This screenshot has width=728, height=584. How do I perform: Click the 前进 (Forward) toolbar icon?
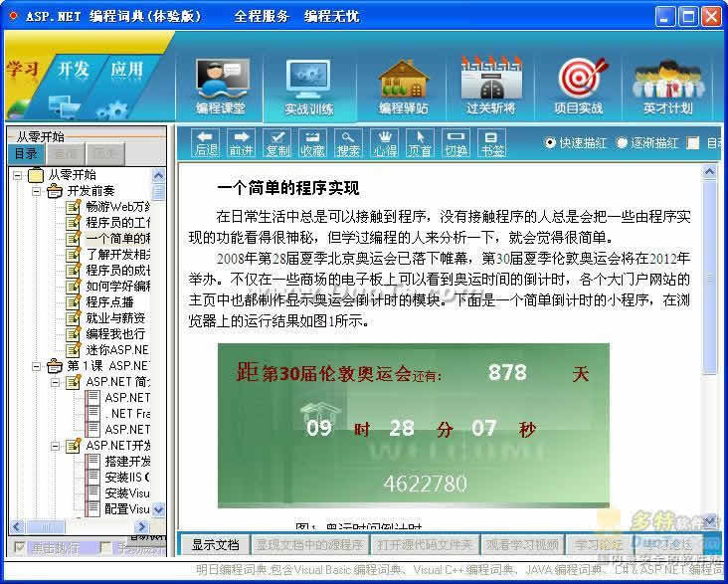click(241, 142)
